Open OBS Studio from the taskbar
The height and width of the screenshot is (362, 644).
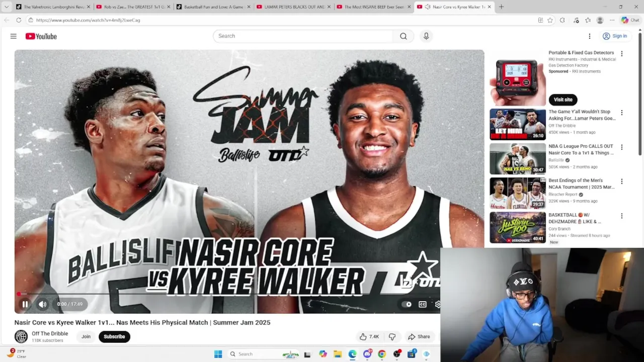pos(396,354)
